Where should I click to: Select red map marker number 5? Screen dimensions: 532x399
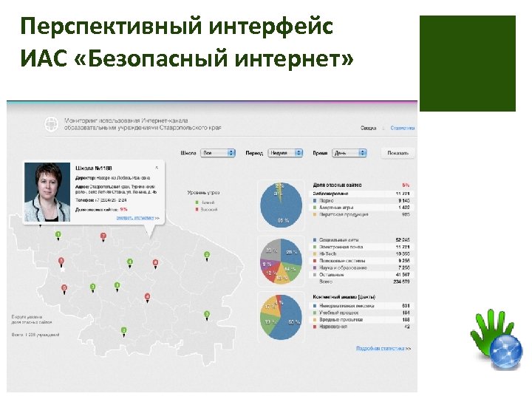(x=61, y=262)
